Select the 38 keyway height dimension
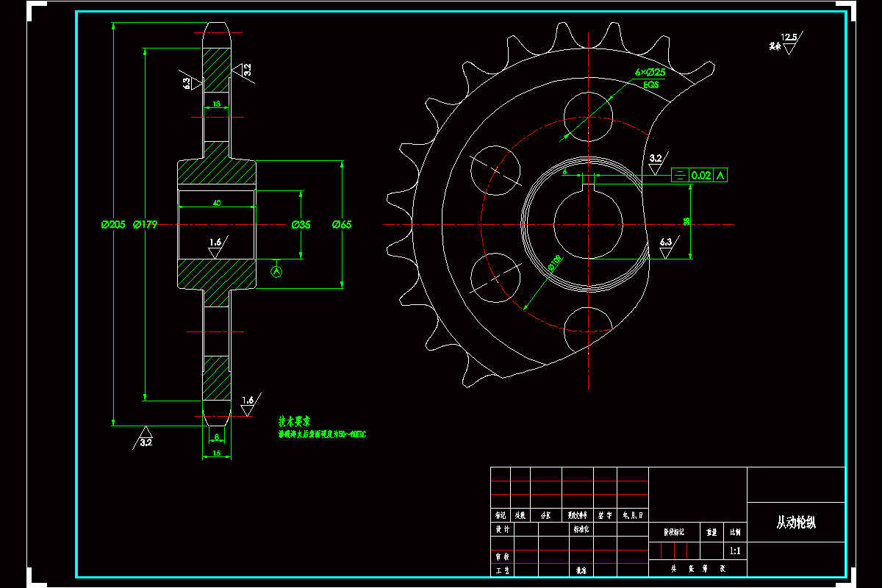This screenshot has width=882, height=588. 686,221
